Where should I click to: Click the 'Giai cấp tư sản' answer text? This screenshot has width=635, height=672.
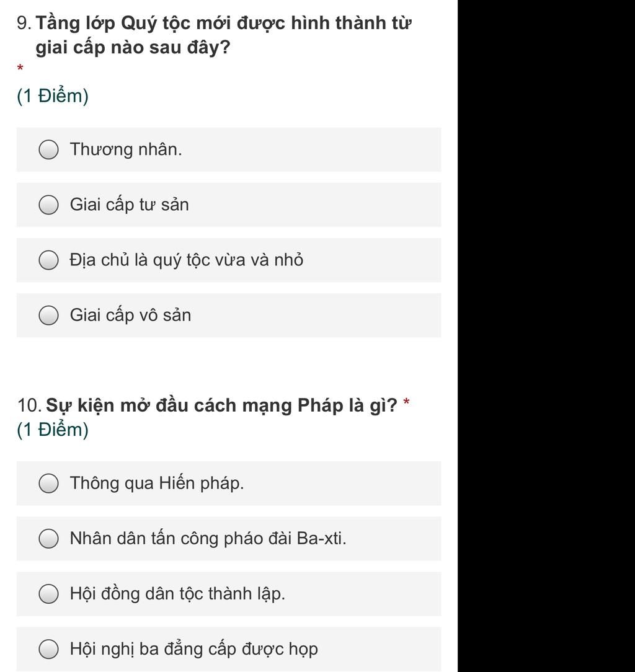click(129, 205)
